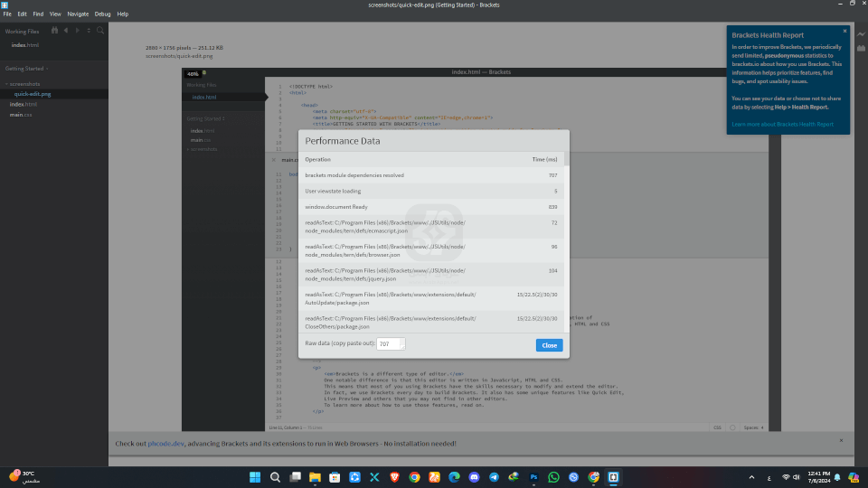Open Learn more about Brackets Health Report link

782,124
